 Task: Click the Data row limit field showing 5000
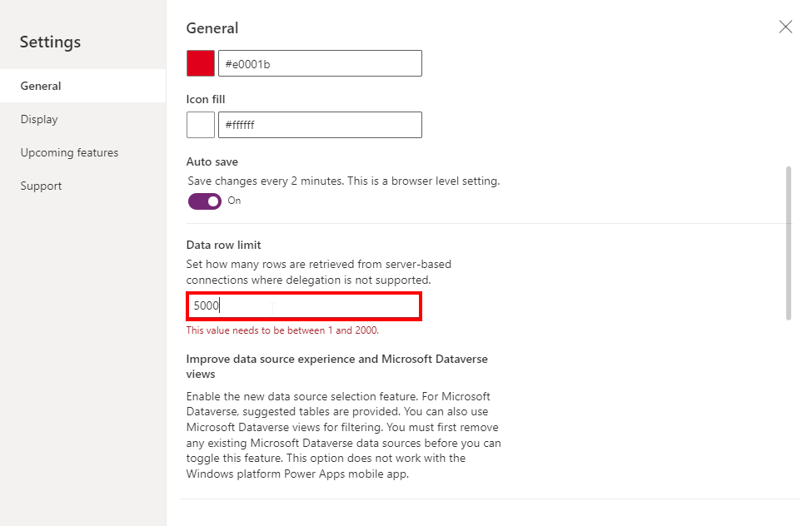pyautogui.click(x=303, y=305)
